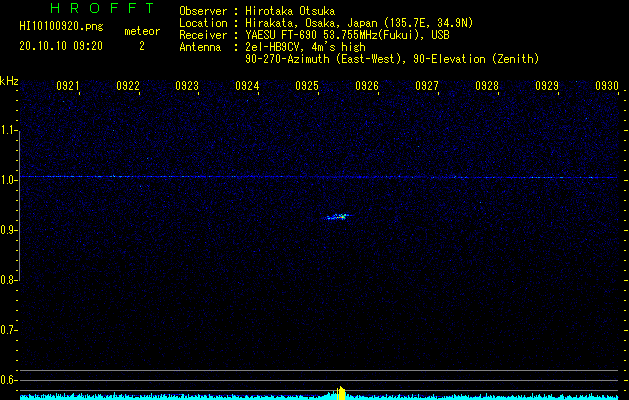
Task: Click the yellow peak in the power graph
Action: pos(341,393)
